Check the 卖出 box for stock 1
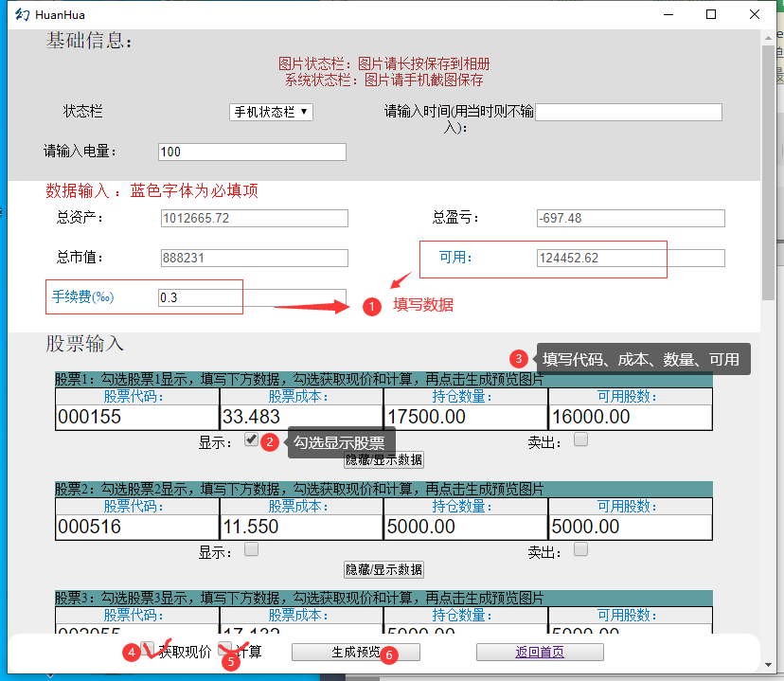784x681 pixels. [x=581, y=439]
